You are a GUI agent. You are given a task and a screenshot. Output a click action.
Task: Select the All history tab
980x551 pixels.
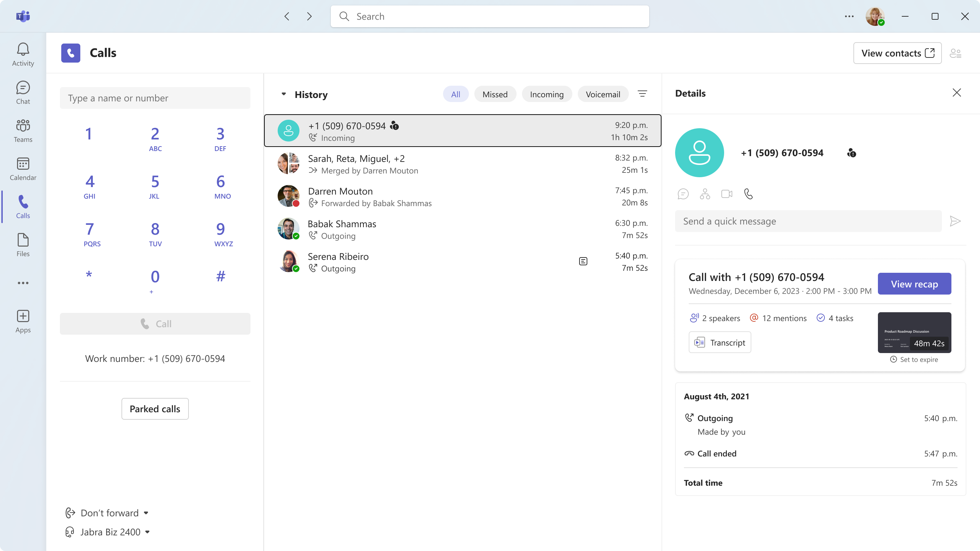[x=455, y=94]
